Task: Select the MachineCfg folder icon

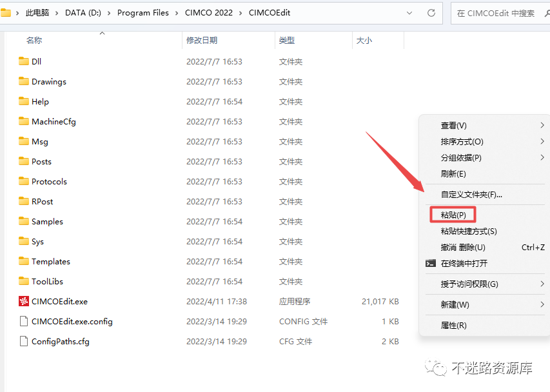Action: (24, 121)
